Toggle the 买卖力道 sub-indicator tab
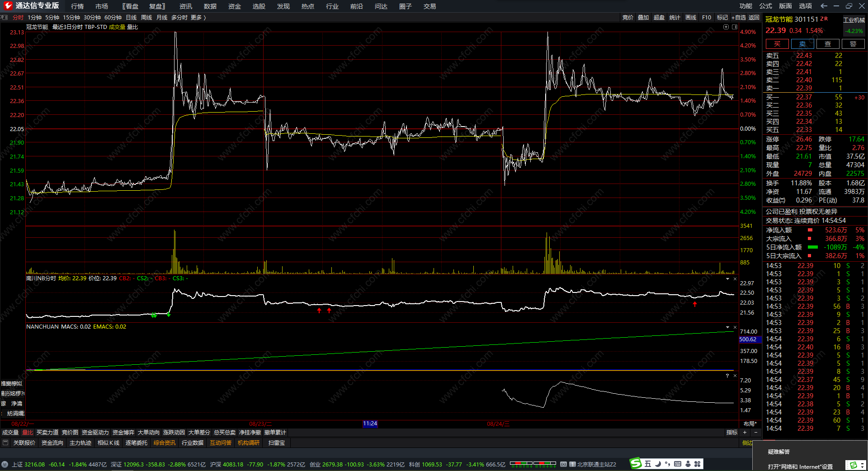Image resolution: width=868 pixels, height=471 pixels. (47, 433)
